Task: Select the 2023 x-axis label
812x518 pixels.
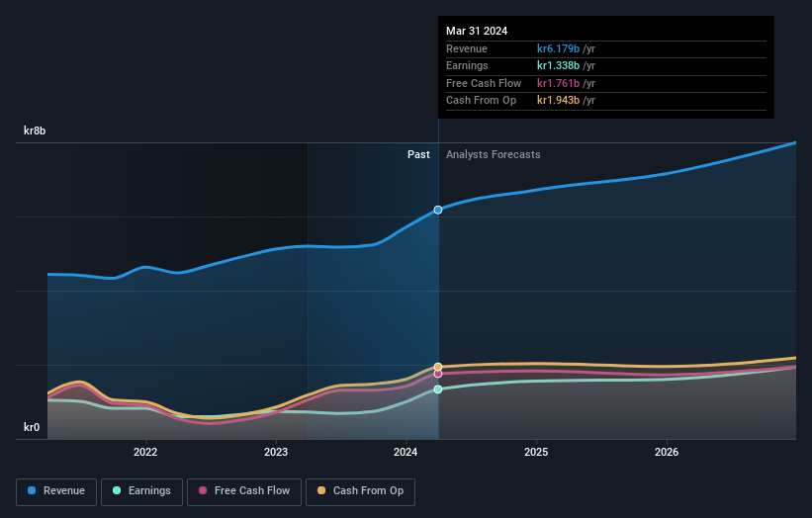Action: [x=276, y=452]
